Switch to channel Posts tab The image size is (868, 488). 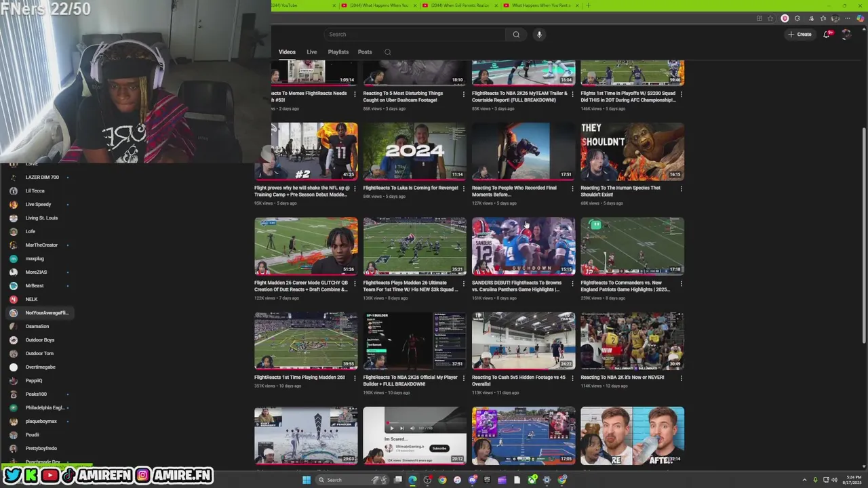pyautogui.click(x=365, y=52)
